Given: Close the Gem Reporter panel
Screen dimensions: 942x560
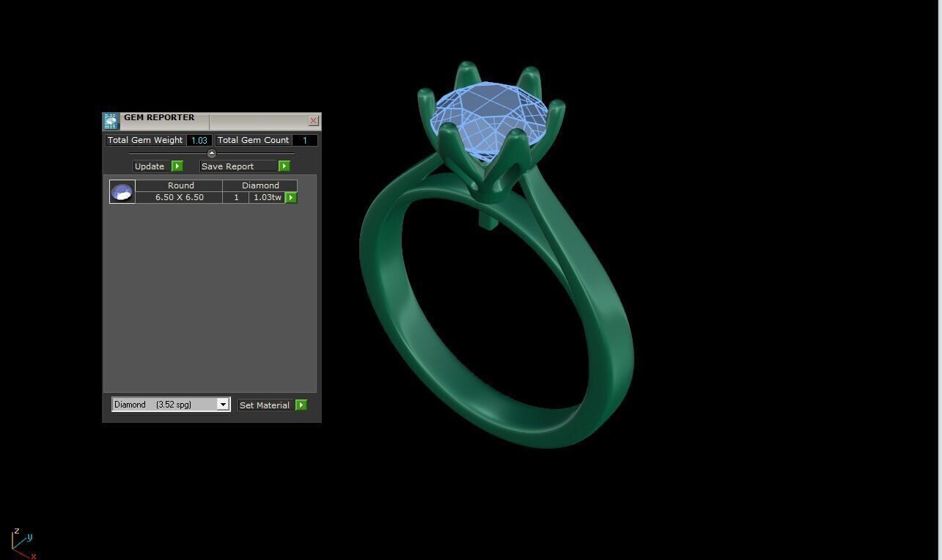Looking at the screenshot, I should (314, 121).
